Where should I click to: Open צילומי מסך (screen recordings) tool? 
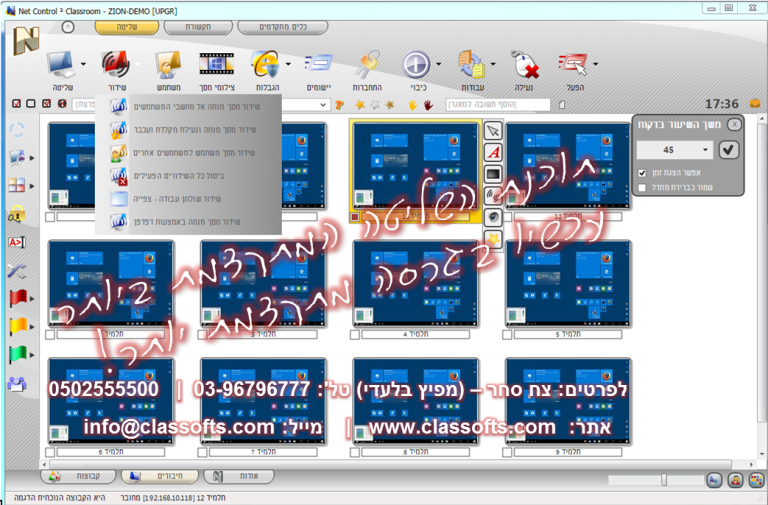(216, 64)
